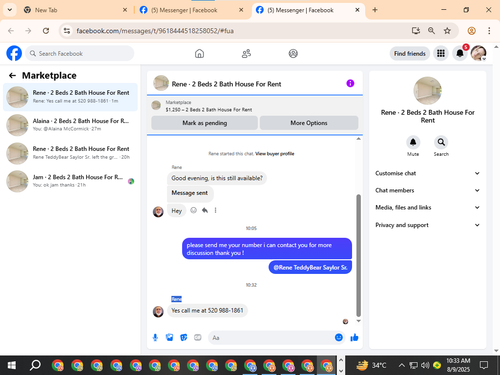500x375 pixels.
Task: React to the Hey message with emoji icon
Action: tap(193, 210)
